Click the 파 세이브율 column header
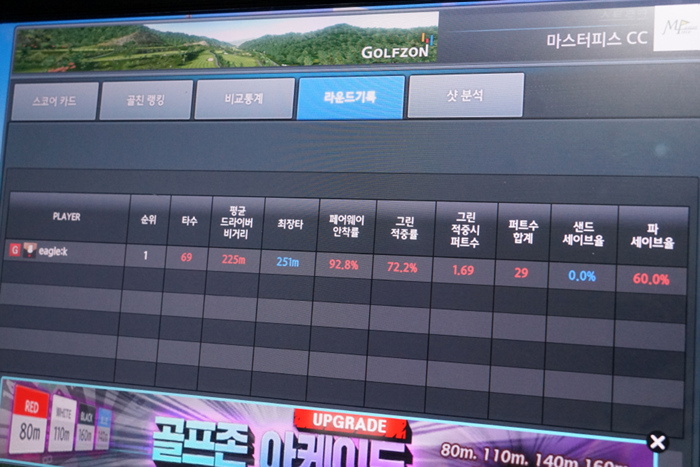This screenshot has height=467, width=700. [x=652, y=237]
